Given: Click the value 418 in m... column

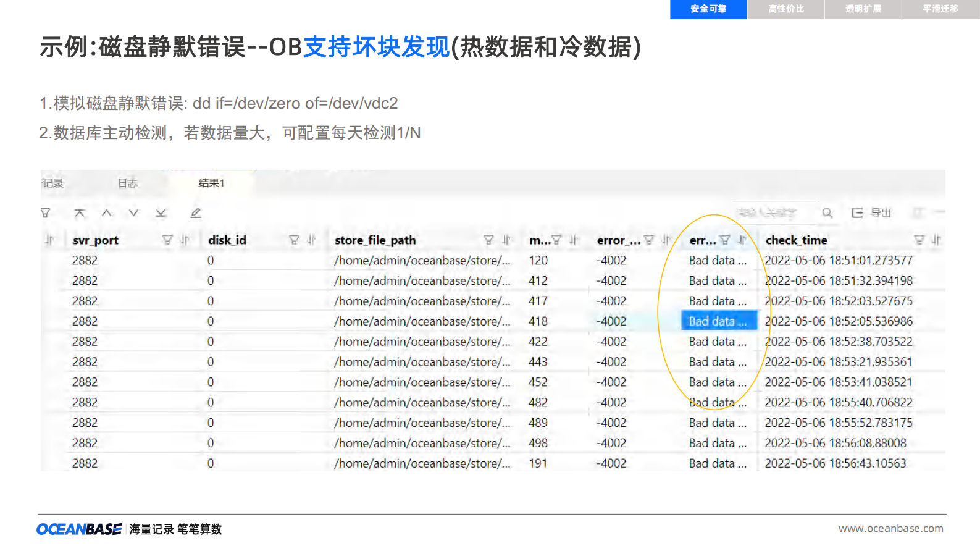Looking at the screenshot, I should pos(538,321).
